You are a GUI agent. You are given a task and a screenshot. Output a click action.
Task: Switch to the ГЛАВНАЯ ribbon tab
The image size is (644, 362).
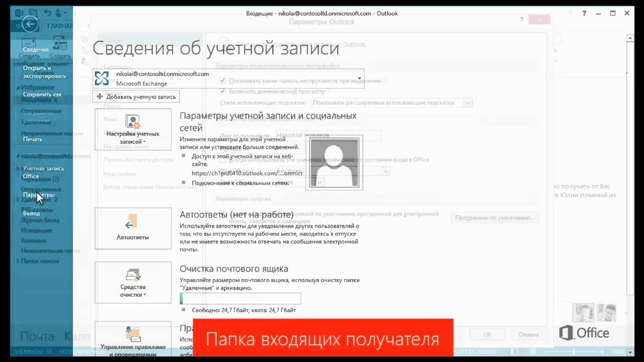pos(60,26)
